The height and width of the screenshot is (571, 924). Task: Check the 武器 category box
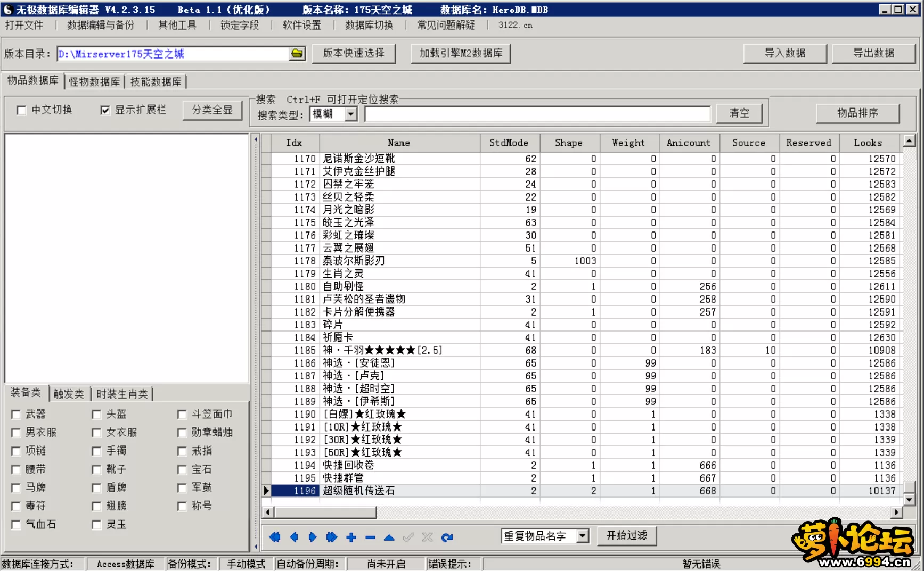coord(16,414)
